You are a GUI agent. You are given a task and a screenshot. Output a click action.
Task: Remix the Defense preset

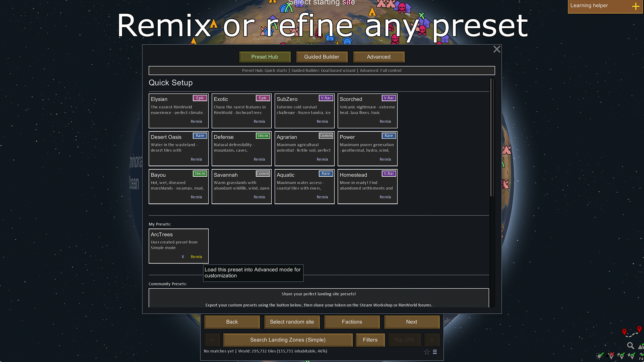(259, 160)
